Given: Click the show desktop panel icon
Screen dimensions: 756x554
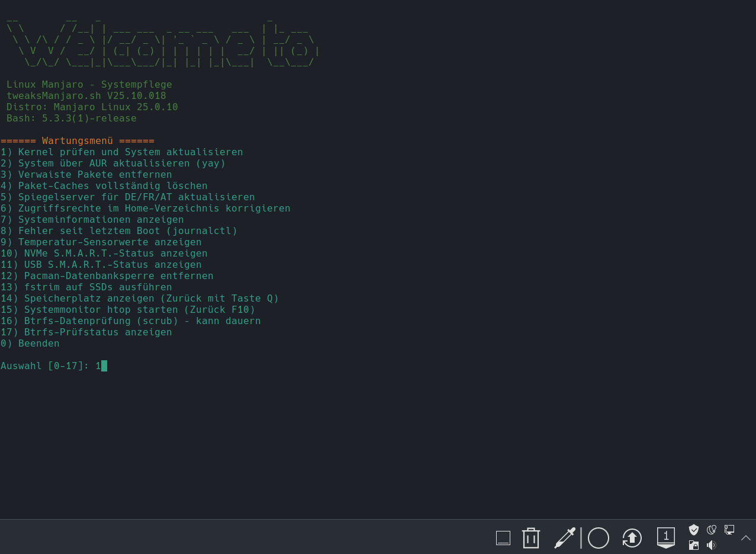Looking at the screenshot, I should pos(503,538).
